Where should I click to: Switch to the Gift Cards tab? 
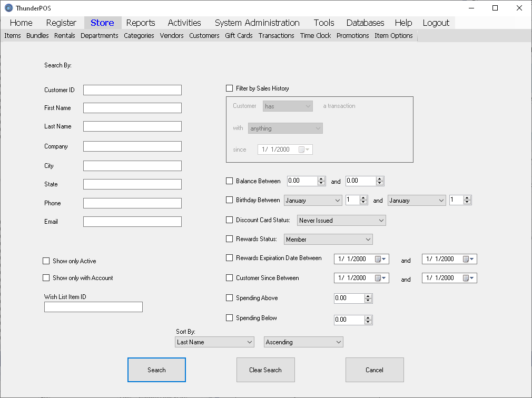click(239, 36)
